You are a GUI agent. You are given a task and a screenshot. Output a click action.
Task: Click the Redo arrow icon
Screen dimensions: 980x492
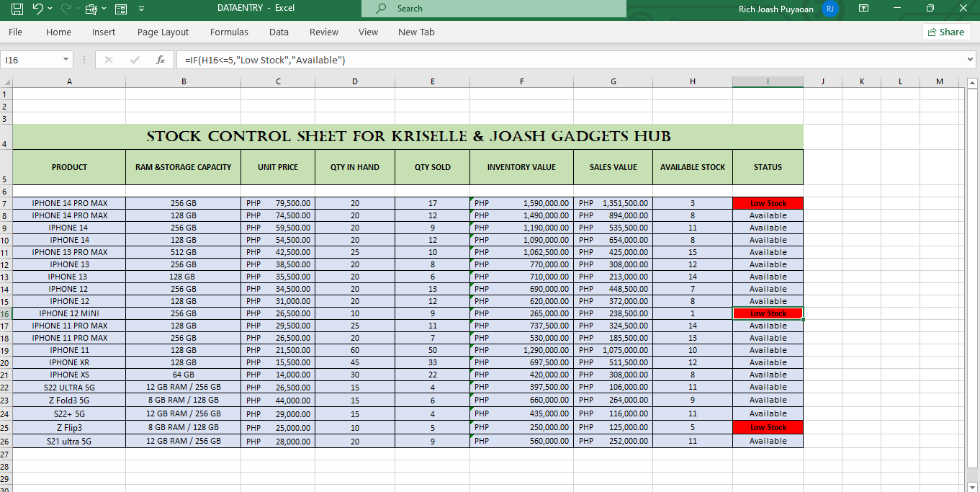(x=66, y=9)
